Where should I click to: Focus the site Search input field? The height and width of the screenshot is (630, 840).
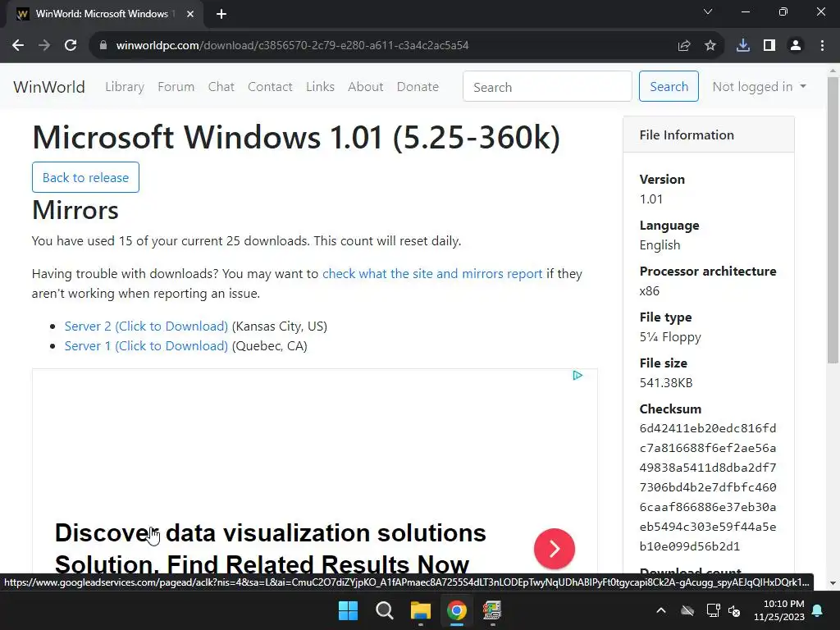[547, 86]
